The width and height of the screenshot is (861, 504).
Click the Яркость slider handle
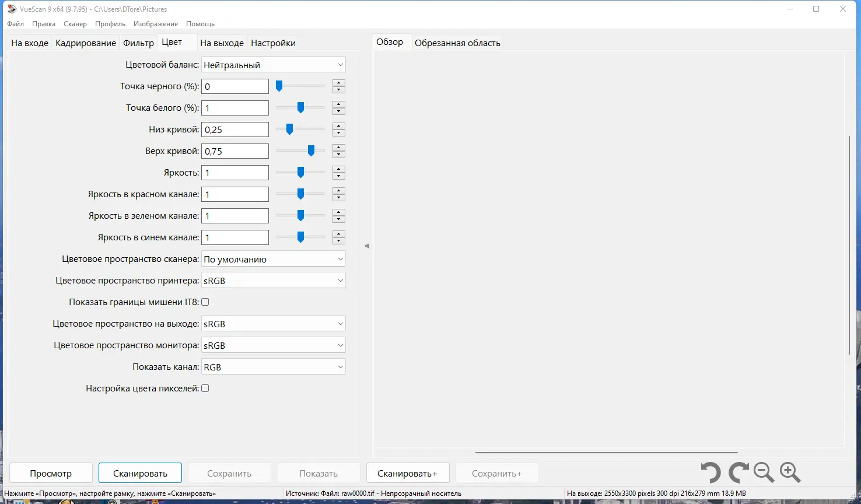(x=300, y=173)
